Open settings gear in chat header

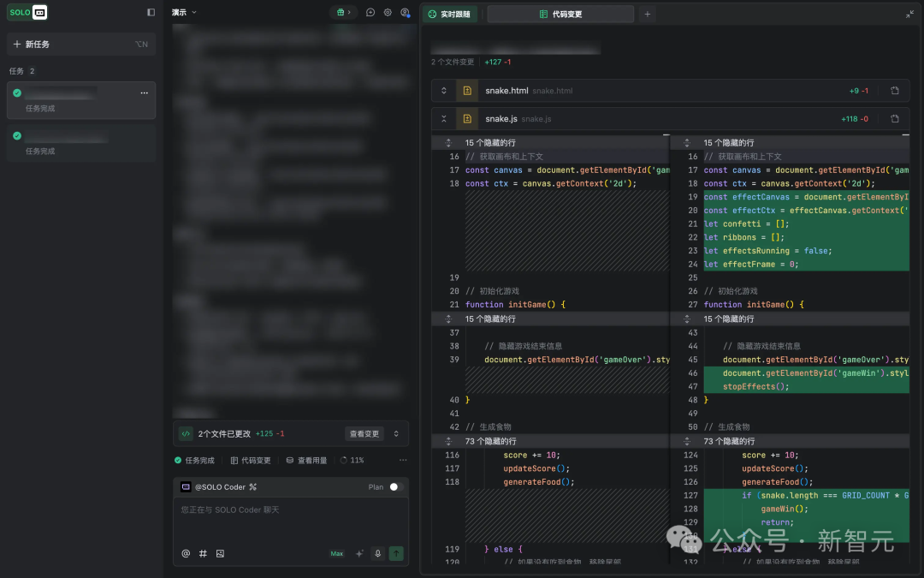coord(388,13)
